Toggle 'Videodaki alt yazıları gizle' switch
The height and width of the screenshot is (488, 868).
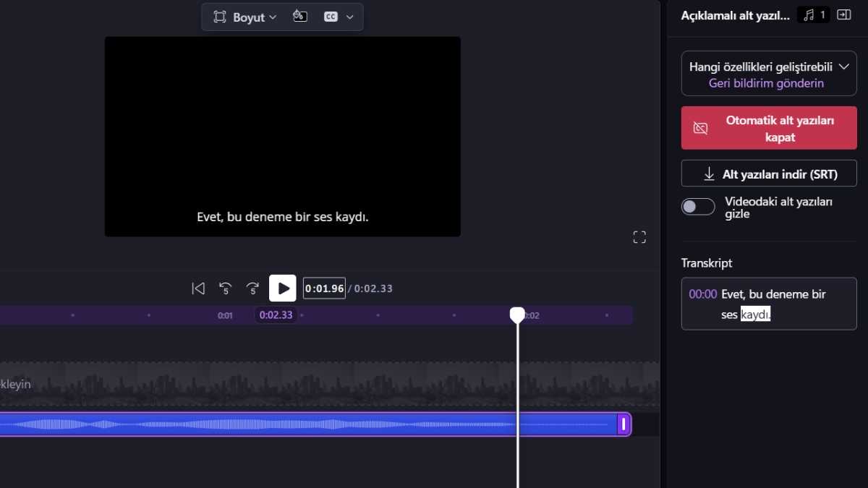pyautogui.click(x=698, y=207)
